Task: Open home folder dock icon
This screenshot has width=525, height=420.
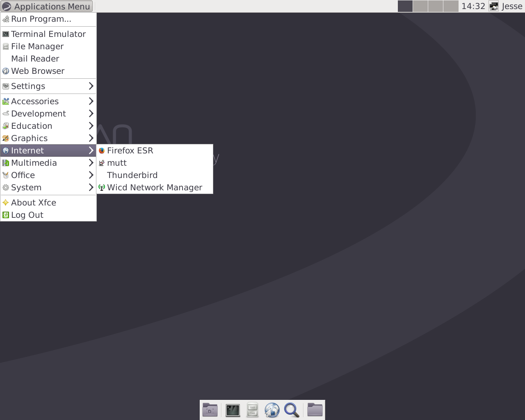Action: pyautogui.click(x=315, y=410)
